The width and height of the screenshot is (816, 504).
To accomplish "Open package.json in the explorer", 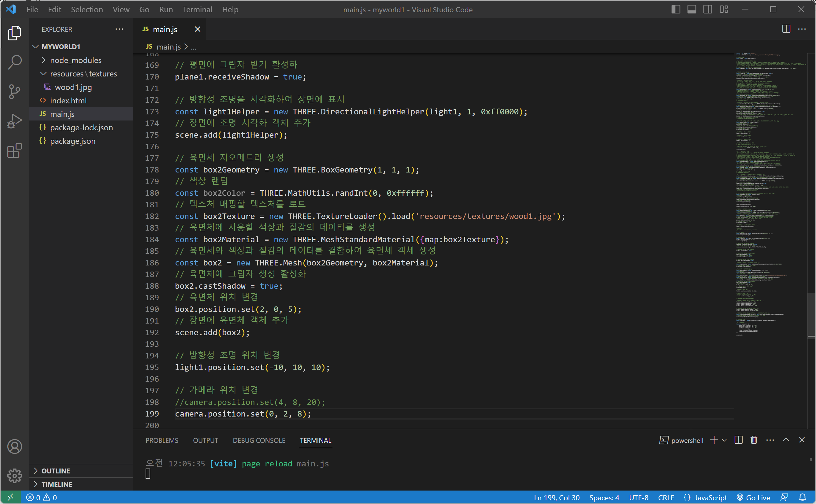I will [73, 141].
